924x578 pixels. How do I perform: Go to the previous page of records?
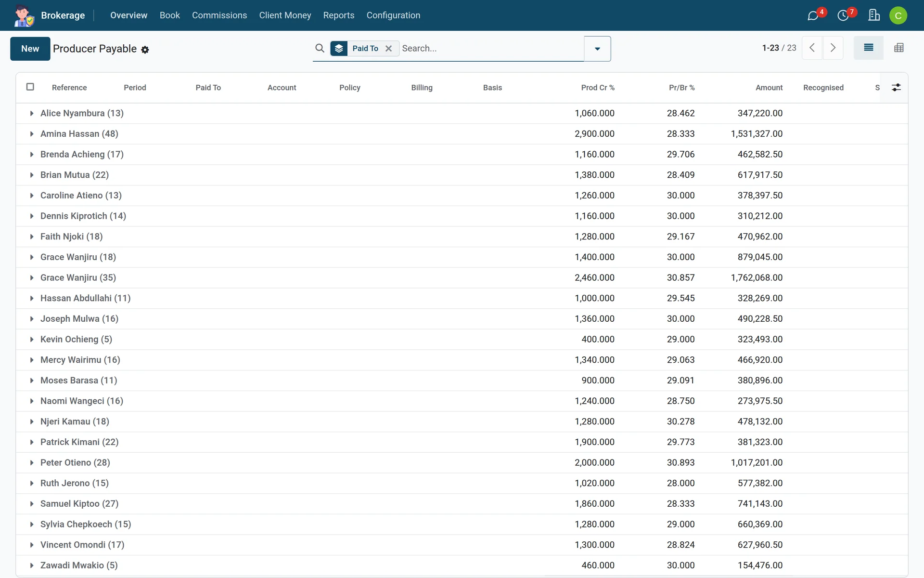pos(812,48)
